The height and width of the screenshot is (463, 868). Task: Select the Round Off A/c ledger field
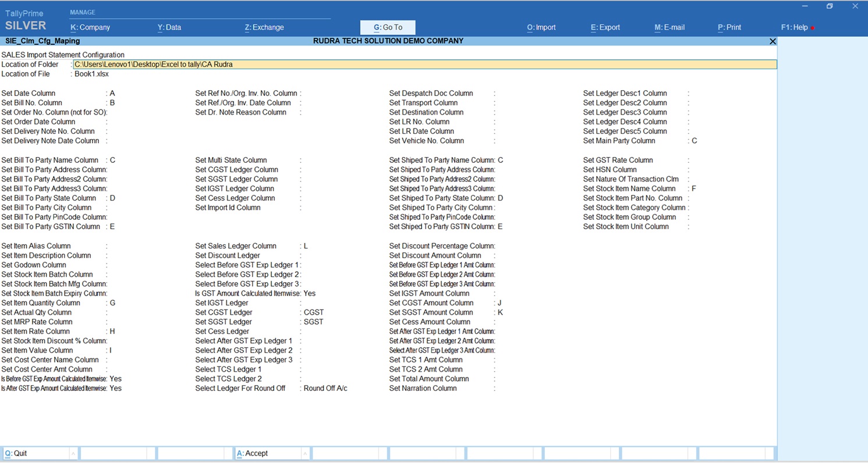point(325,389)
